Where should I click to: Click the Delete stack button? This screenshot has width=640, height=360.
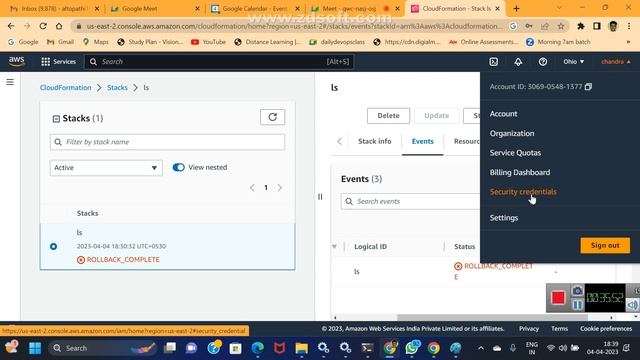[388, 116]
